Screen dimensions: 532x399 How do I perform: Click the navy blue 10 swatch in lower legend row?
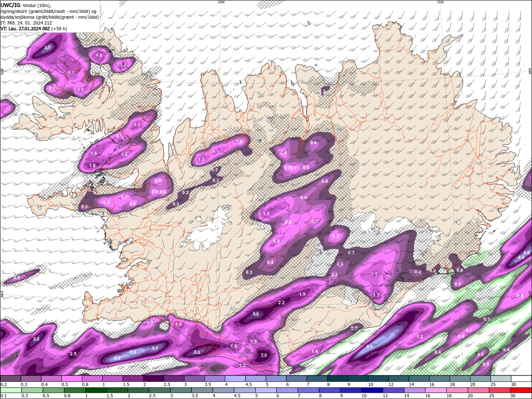[x=372, y=390]
